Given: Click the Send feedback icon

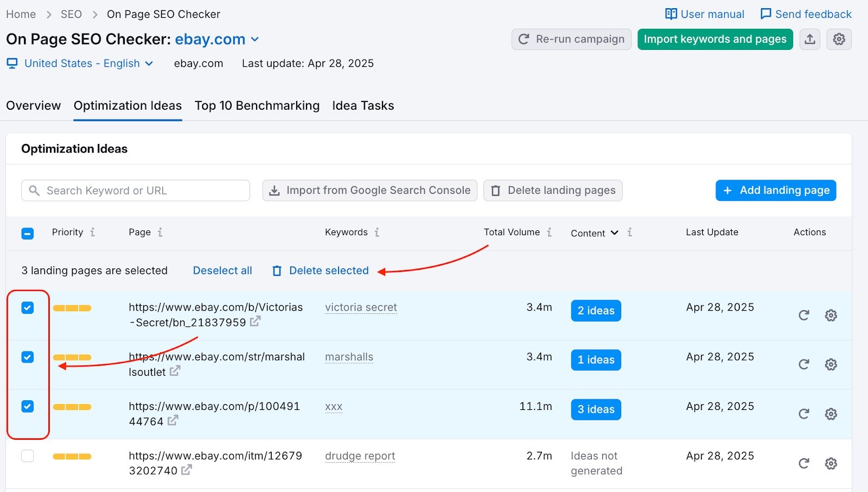Looking at the screenshot, I should tap(765, 14).
